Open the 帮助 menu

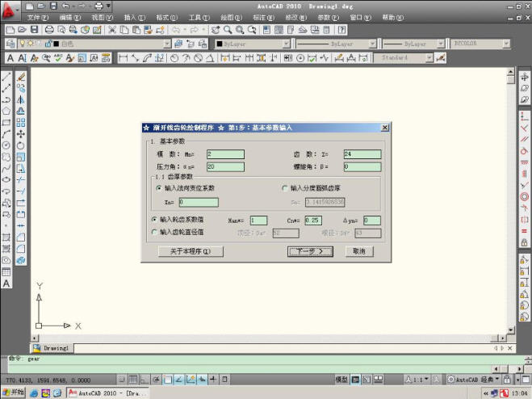392,17
